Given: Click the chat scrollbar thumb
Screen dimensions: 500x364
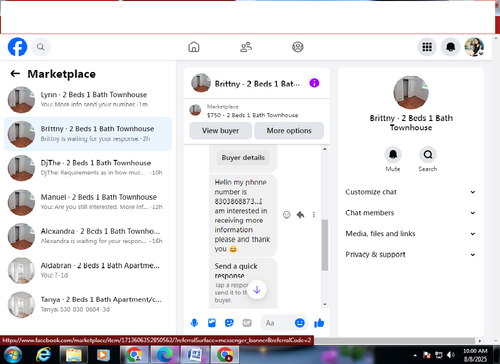Looking at the screenshot, I should tap(325, 245).
